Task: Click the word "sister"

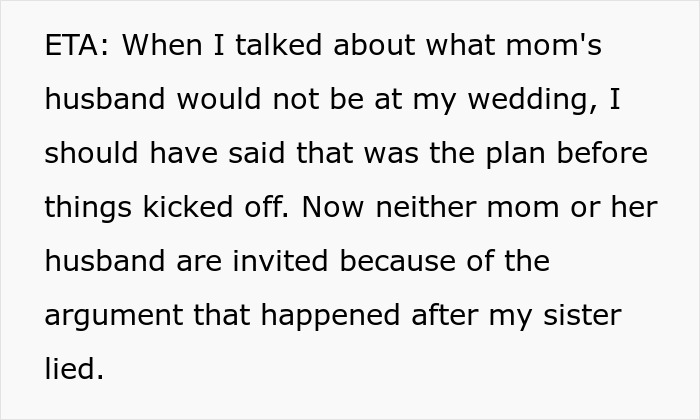Action: (x=581, y=316)
